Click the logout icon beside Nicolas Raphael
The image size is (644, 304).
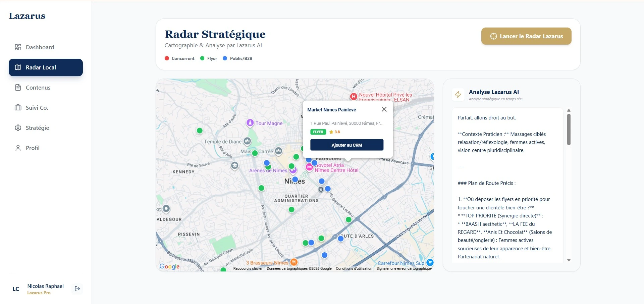pos(77,289)
